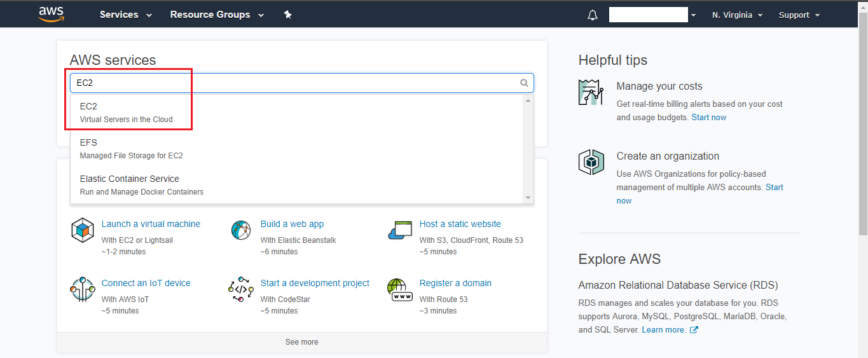Click the AWS logo in header
Viewport: 868px width, 358px height.
[x=51, y=14]
